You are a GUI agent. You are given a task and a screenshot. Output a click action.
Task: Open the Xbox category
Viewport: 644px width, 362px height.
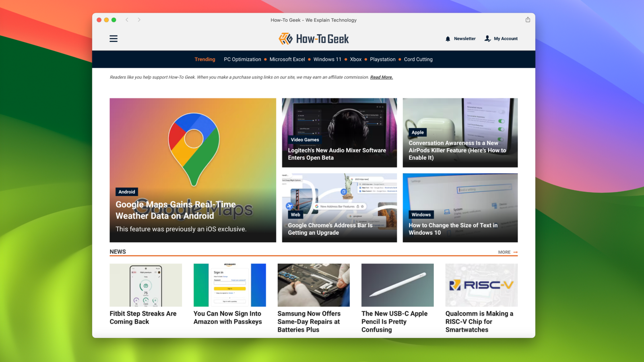click(x=356, y=59)
